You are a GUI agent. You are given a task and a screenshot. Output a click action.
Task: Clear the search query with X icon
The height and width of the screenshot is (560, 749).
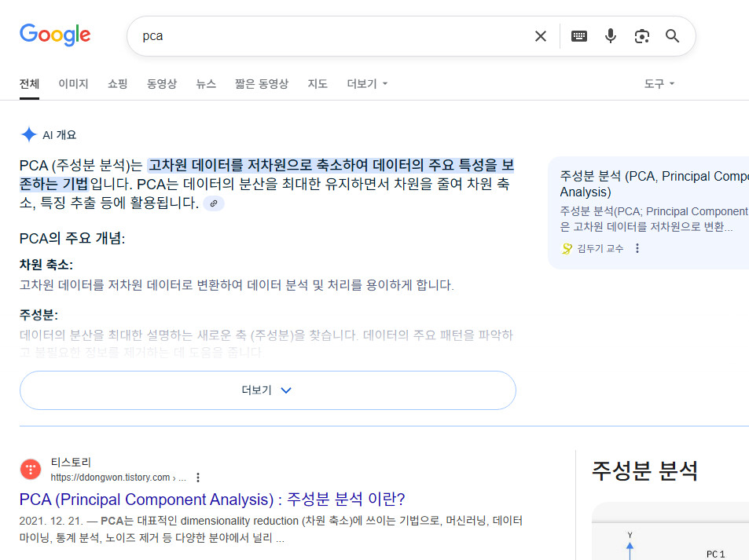[x=540, y=36]
